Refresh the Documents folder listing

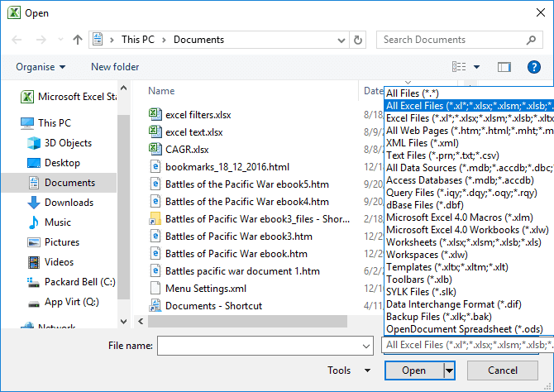tap(358, 40)
